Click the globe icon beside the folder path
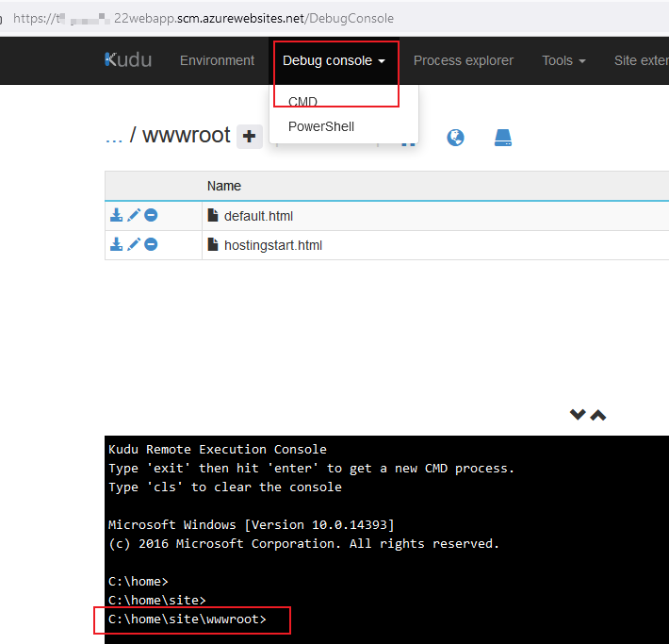This screenshot has height=644, width=669. [455, 138]
